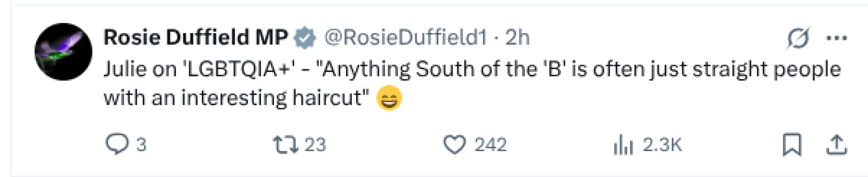The image size is (868, 177).
Task: Click the grinning emoji in the tweet
Action: pos(389,98)
